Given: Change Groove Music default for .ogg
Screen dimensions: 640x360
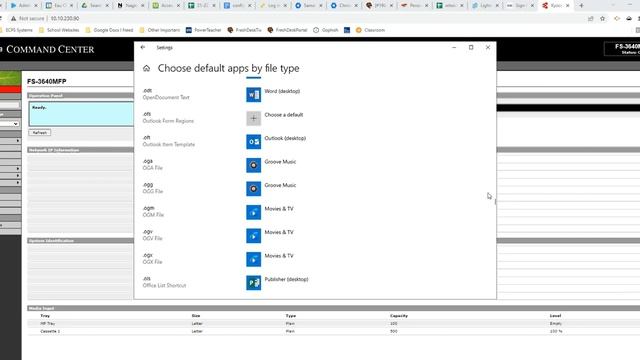Looking at the screenshot, I should point(272,189).
